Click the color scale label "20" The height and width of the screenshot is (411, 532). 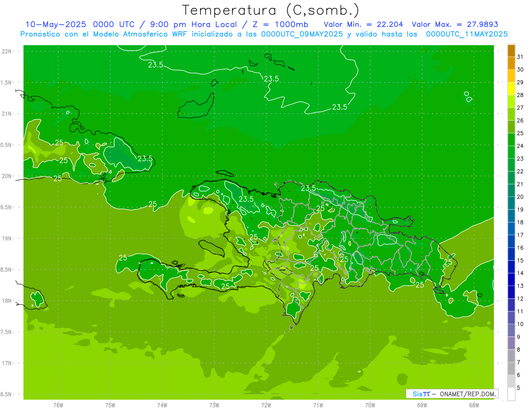pos(520,196)
